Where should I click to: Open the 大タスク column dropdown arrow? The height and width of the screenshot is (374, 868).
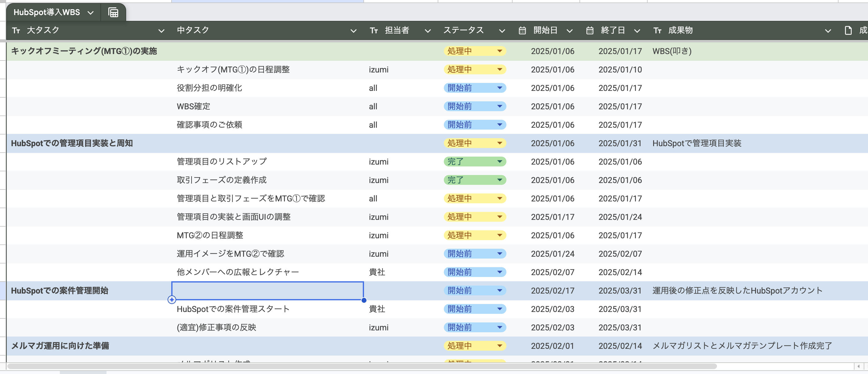(x=161, y=31)
